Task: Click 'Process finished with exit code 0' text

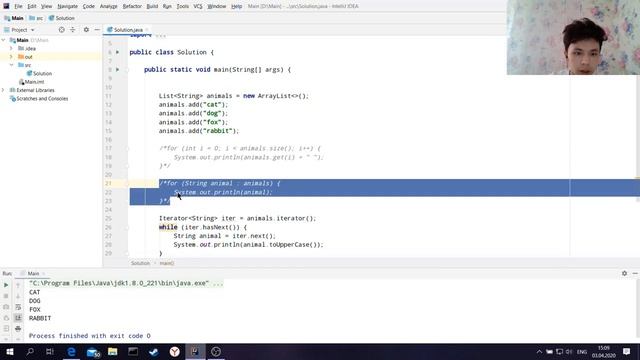Action: click(x=89, y=336)
